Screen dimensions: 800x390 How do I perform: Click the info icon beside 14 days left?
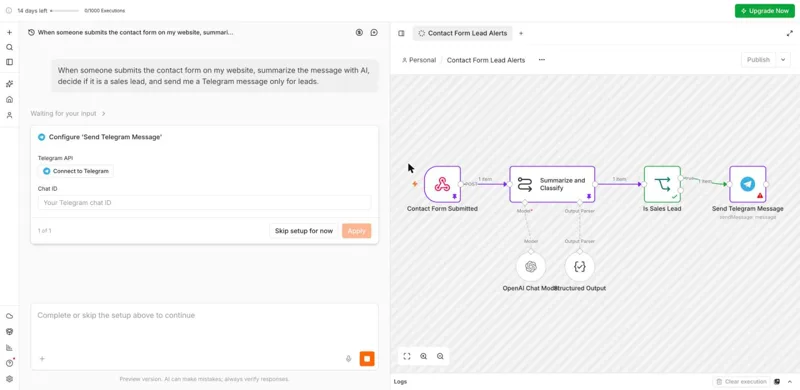[9, 10]
